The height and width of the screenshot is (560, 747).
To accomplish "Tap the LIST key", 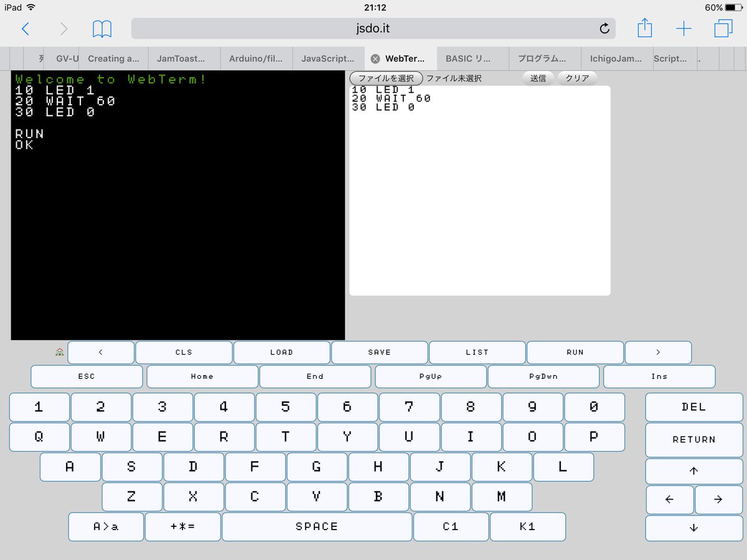I will pos(477,352).
